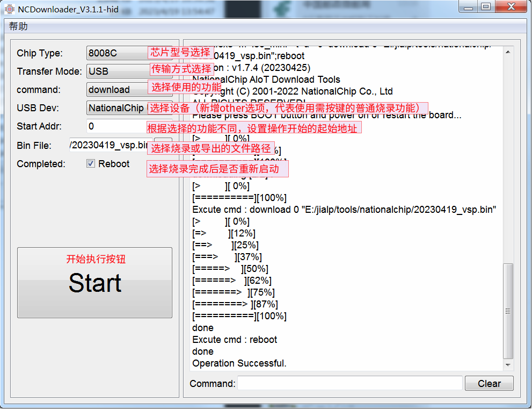Click the Start Addr input field

(x=115, y=126)
